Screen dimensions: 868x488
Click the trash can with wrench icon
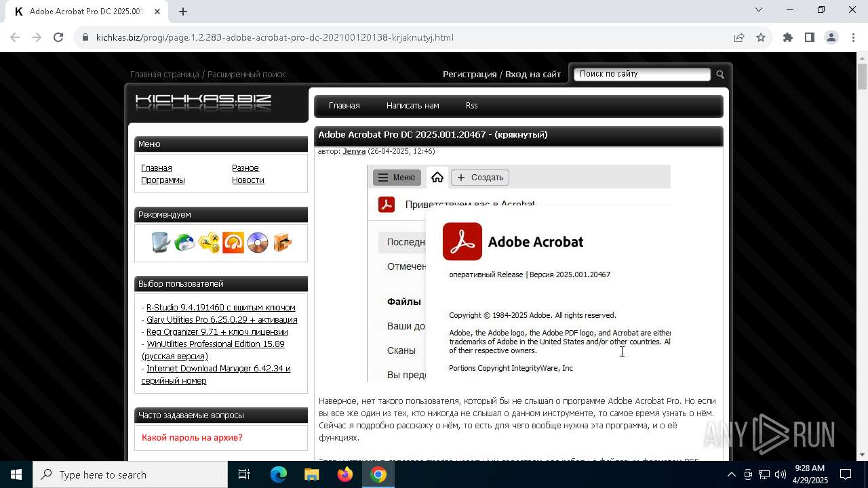coord(161,242)
